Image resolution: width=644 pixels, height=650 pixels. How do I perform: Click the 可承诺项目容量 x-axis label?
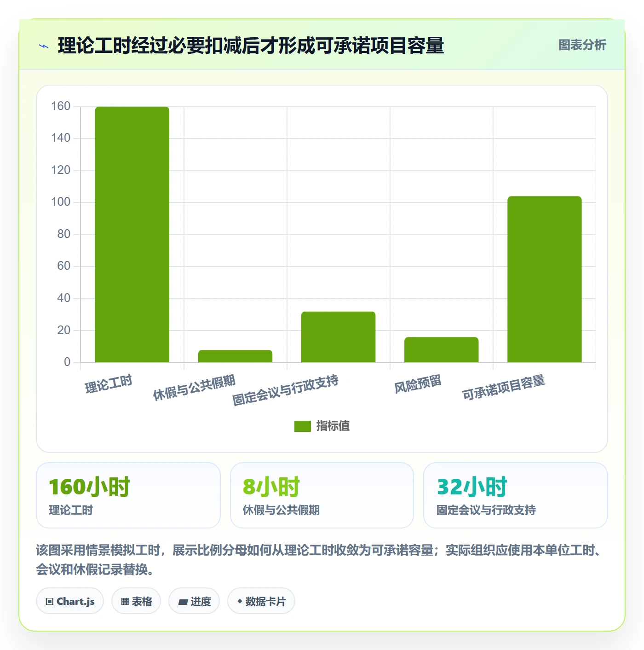pos(504,388)
